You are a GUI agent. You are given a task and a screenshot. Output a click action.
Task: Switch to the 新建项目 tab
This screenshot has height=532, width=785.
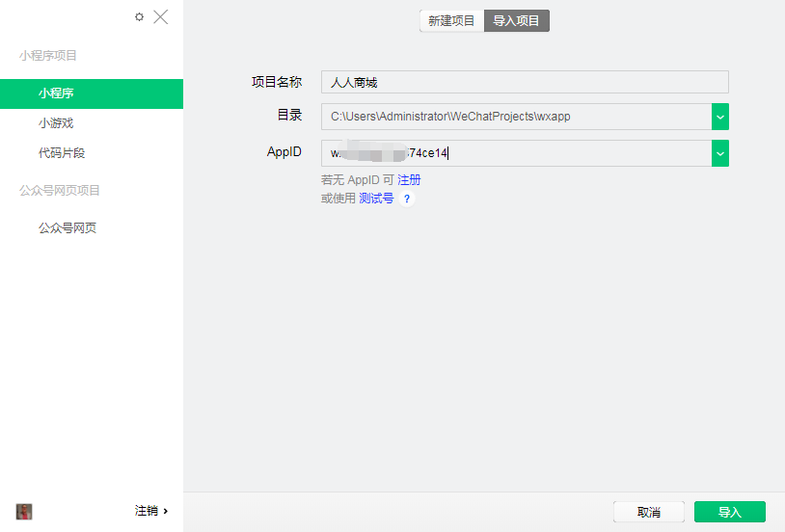451,21
